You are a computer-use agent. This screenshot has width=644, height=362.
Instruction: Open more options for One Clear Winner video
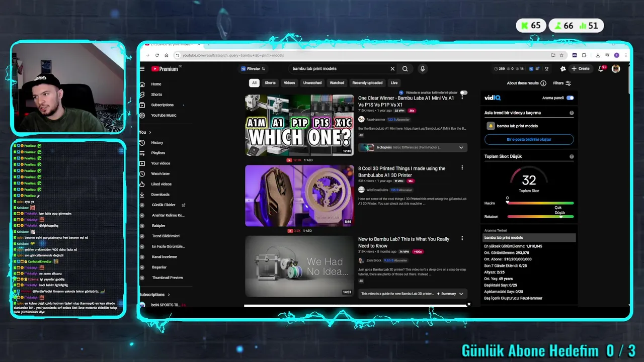(462, 97)
